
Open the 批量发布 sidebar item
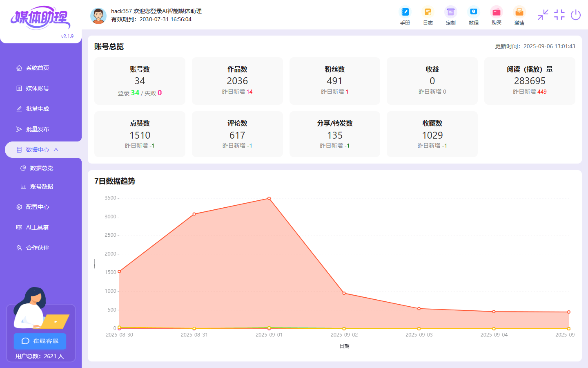37,129
